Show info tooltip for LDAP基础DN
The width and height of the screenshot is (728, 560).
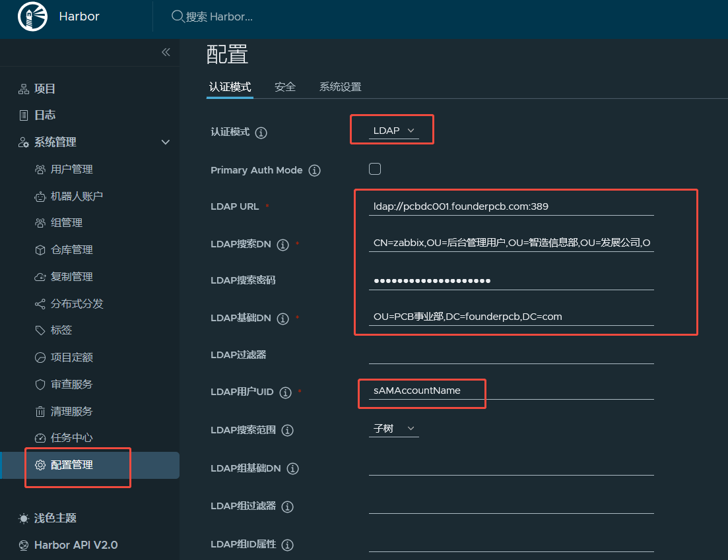282,319
